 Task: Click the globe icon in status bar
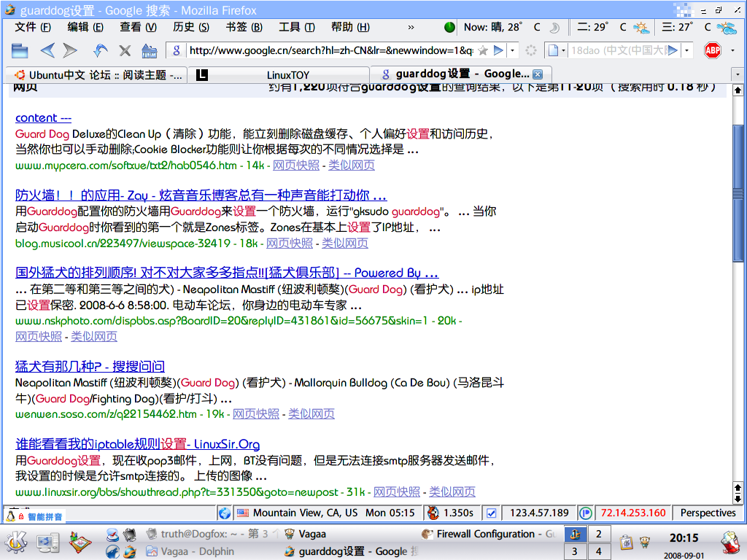click(x=225, y=513)
